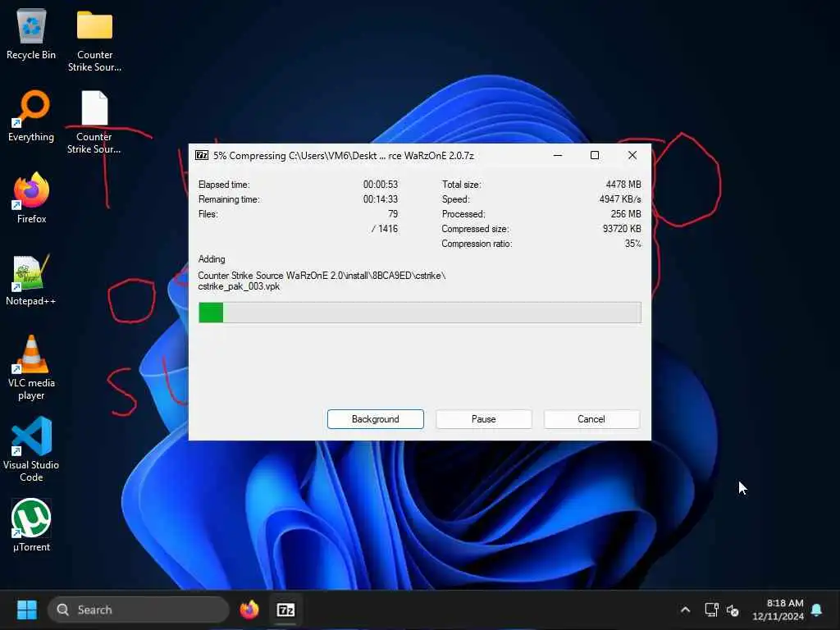840x630 pixels.
Task: Click the "Remaining time:" label
Action: coord(229,199)
